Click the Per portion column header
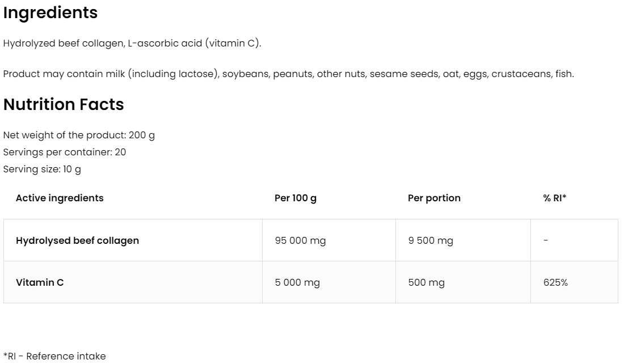The height and width of the screenshot is (364, 624). 434,198
